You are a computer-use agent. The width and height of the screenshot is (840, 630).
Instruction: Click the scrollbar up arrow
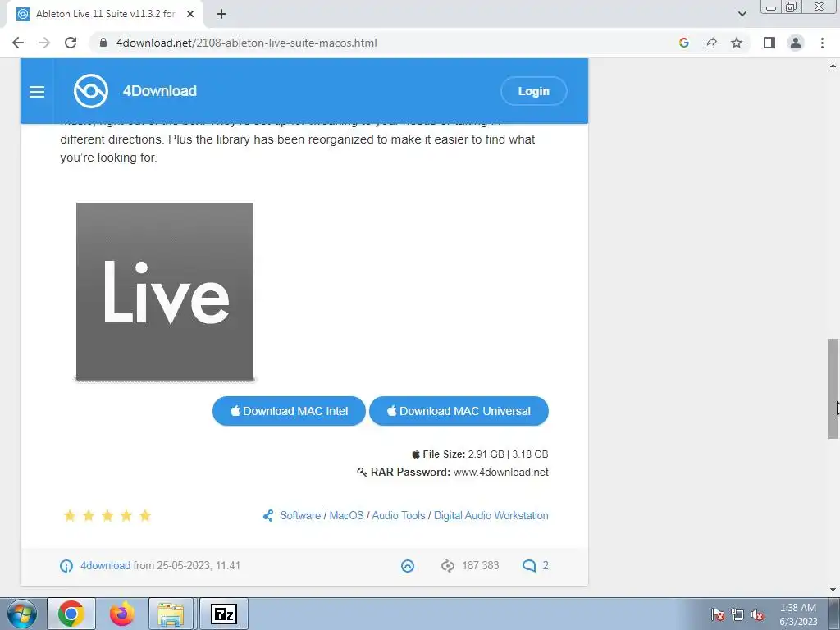click(x=833, y=66)
